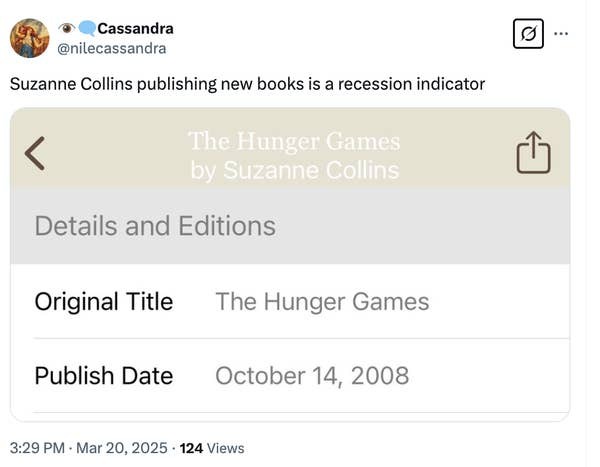
Task: Click the header title The Hunger Games
Action: tap(294, 141)
